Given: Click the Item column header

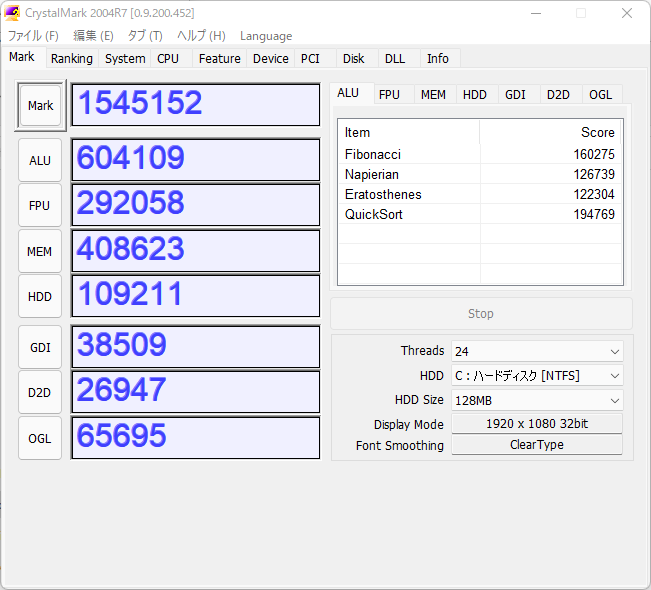Looking at the screenshot, I should (409, 132).
